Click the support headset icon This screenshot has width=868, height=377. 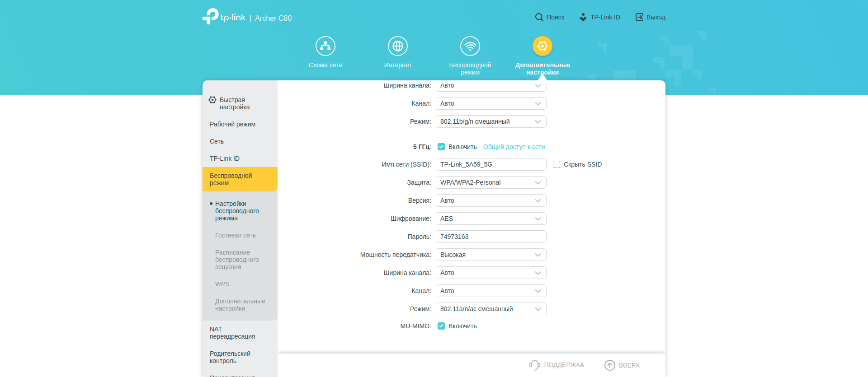534,365
